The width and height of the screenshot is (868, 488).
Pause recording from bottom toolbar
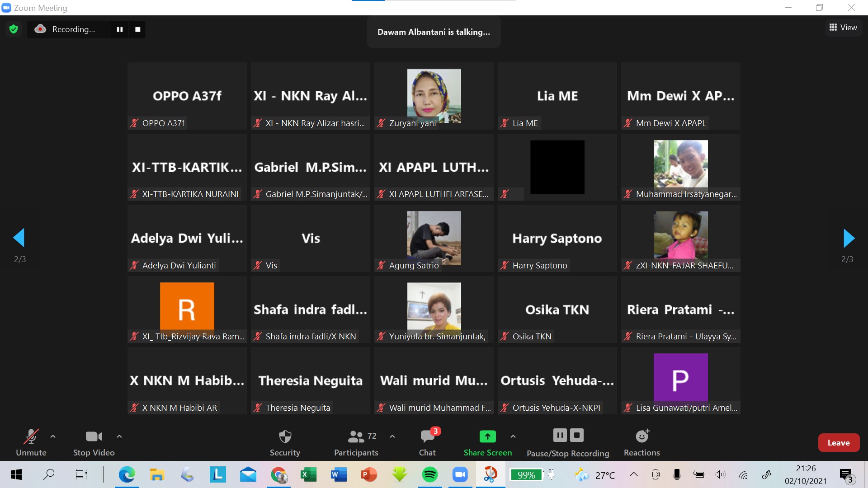[x=560, y=435]
